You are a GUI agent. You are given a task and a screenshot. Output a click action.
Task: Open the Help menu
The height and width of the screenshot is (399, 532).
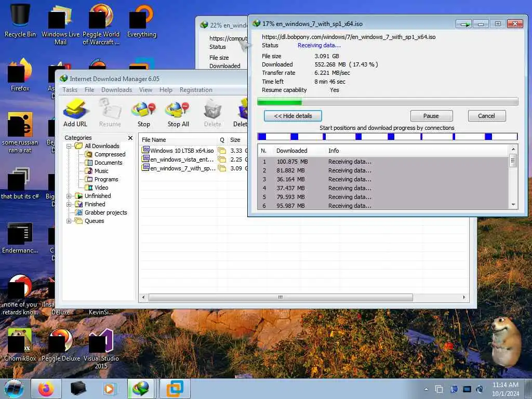166,90
